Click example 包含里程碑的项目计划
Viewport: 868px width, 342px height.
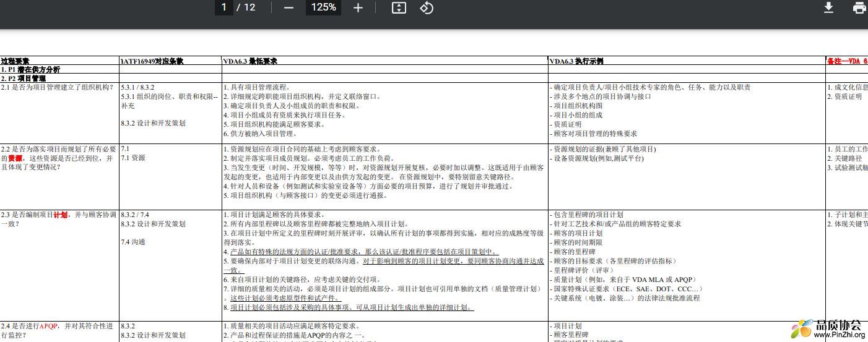click(x=586, y=215)
